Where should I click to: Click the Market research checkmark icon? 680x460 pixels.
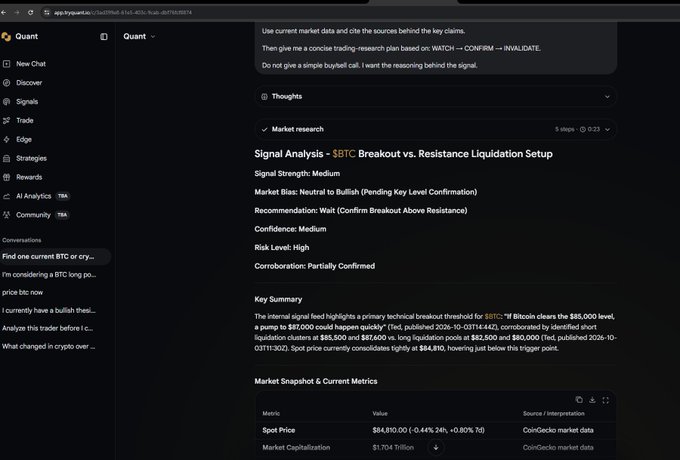point(264,130)
